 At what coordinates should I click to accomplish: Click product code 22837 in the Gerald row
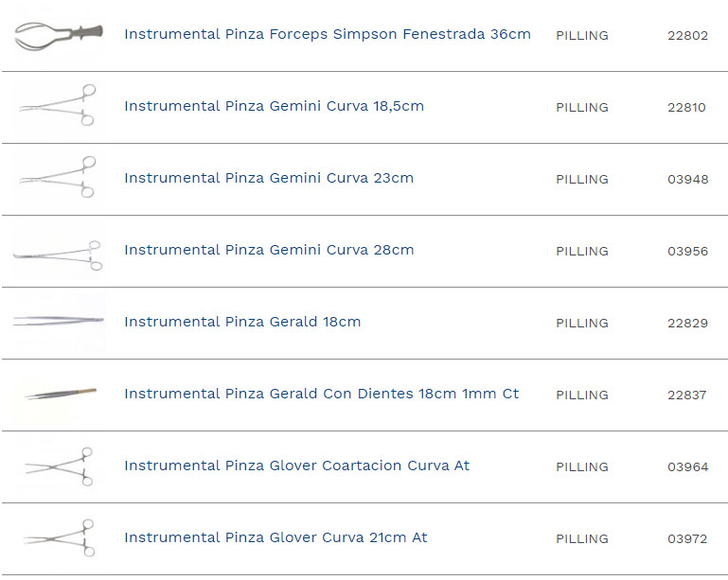[x=687, y=395]
